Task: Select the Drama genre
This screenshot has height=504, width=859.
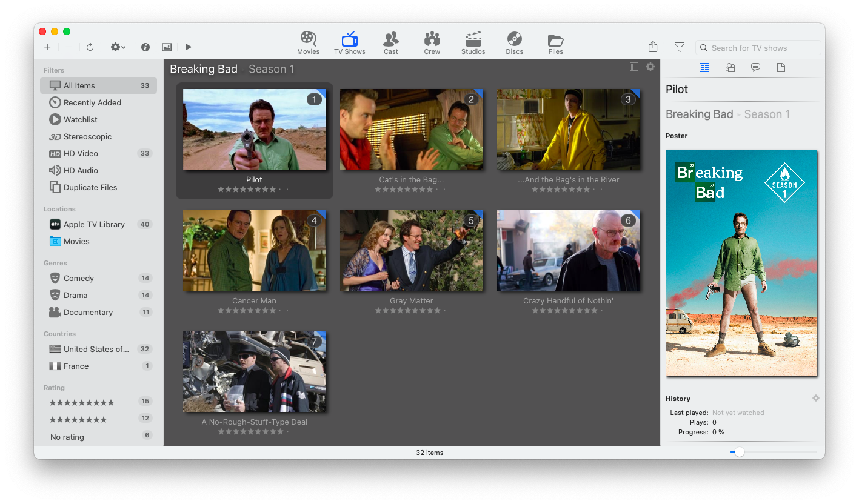Action: pos(98,295)
